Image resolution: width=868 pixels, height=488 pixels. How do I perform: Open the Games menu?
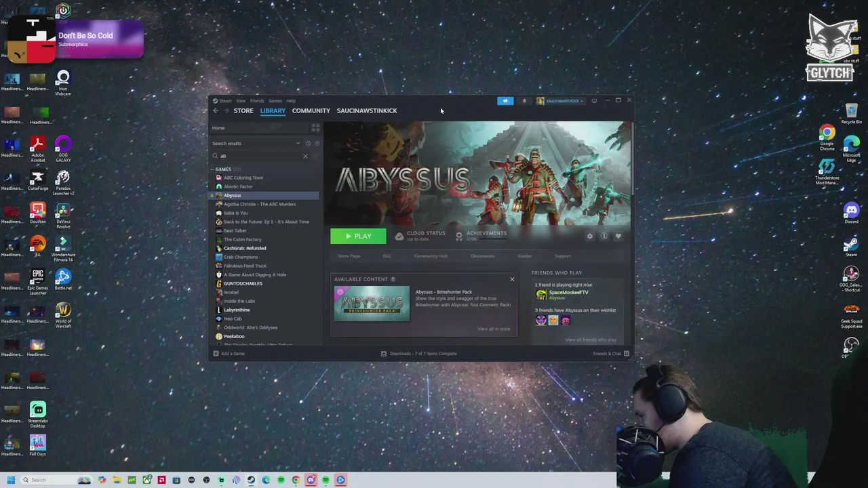[275, 101]
